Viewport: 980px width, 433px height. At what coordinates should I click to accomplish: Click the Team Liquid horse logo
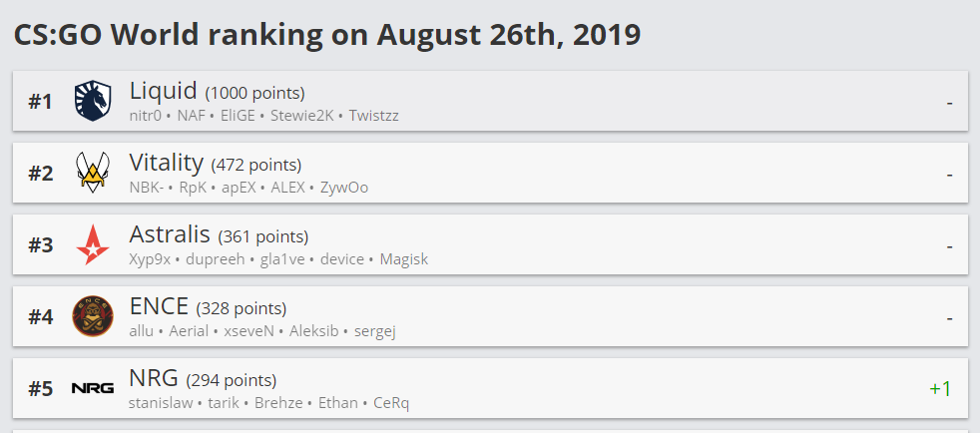(93, 101)
